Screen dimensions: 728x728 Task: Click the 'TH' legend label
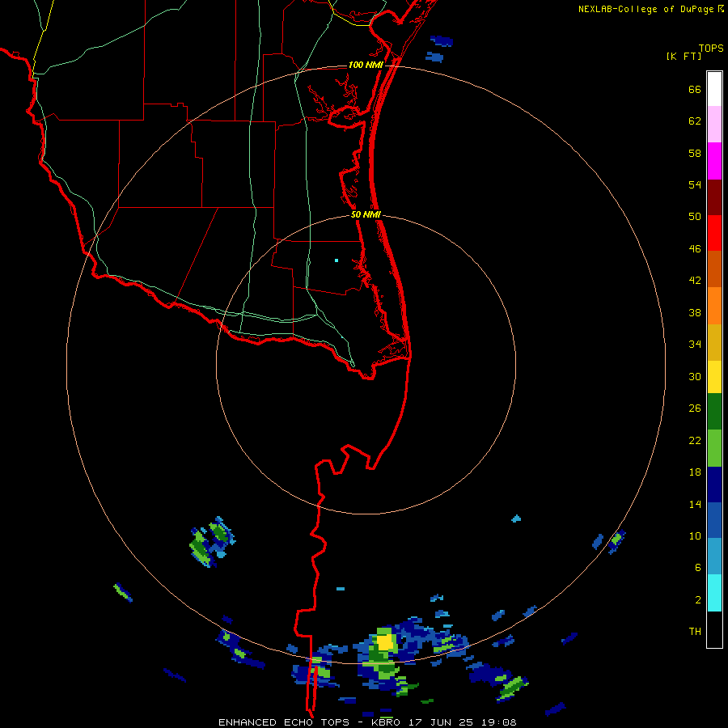tap(695, 632)
